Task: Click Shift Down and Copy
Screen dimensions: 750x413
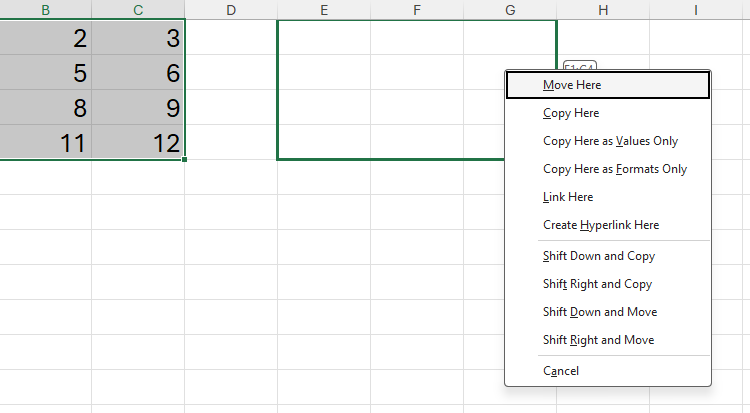Action: point(599,256)
